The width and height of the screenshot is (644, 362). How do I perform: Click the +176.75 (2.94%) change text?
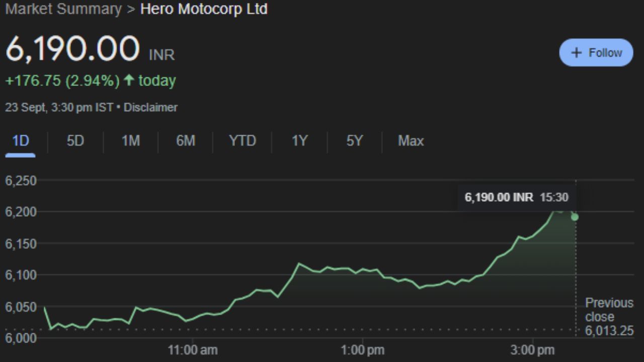tap(62, 81)
